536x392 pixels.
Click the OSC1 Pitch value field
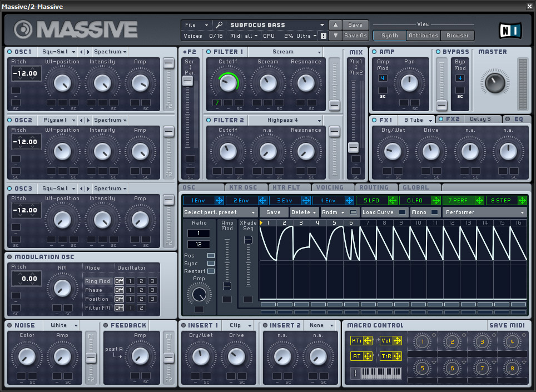25,73
